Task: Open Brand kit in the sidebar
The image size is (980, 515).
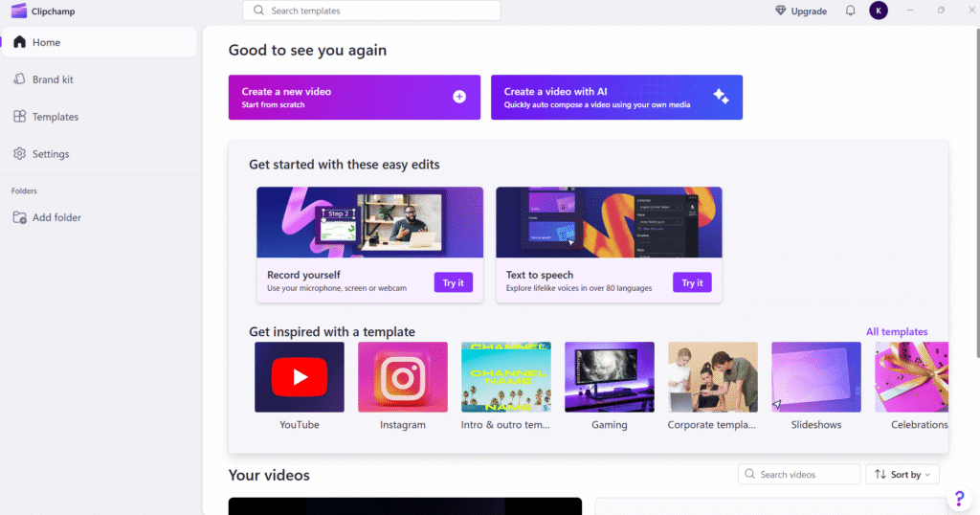Action: coord(53,79)
